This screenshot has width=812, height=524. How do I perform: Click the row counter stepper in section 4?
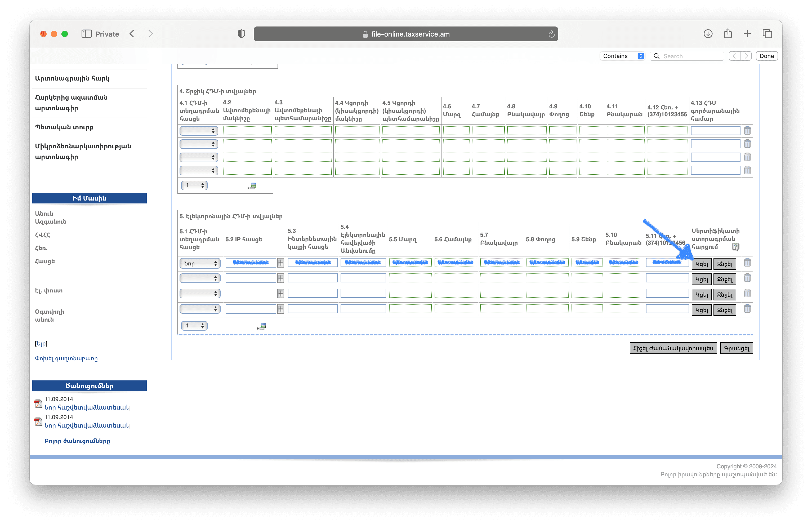(x=193, y=186)
